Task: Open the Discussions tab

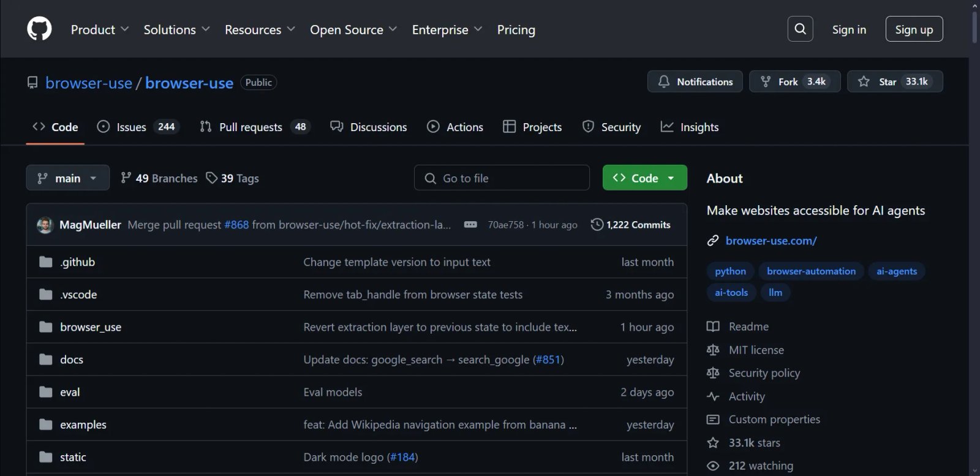Action: tap(369, 127)
